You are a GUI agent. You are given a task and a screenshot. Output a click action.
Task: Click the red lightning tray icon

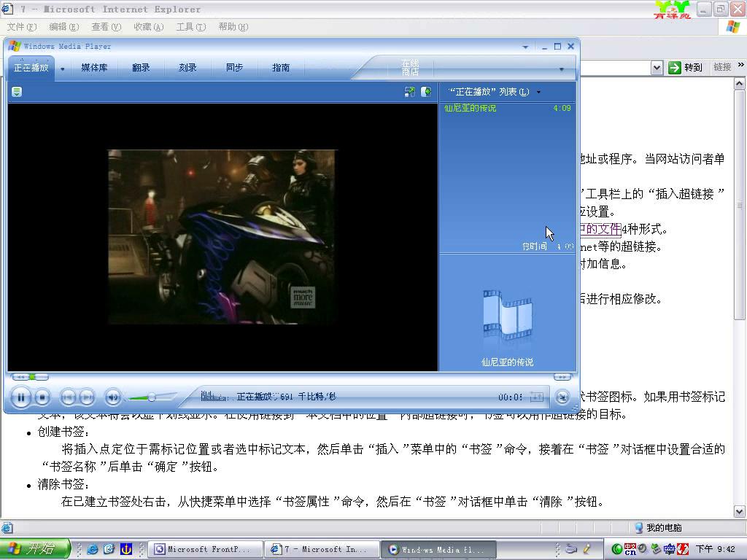coord(683,549)
